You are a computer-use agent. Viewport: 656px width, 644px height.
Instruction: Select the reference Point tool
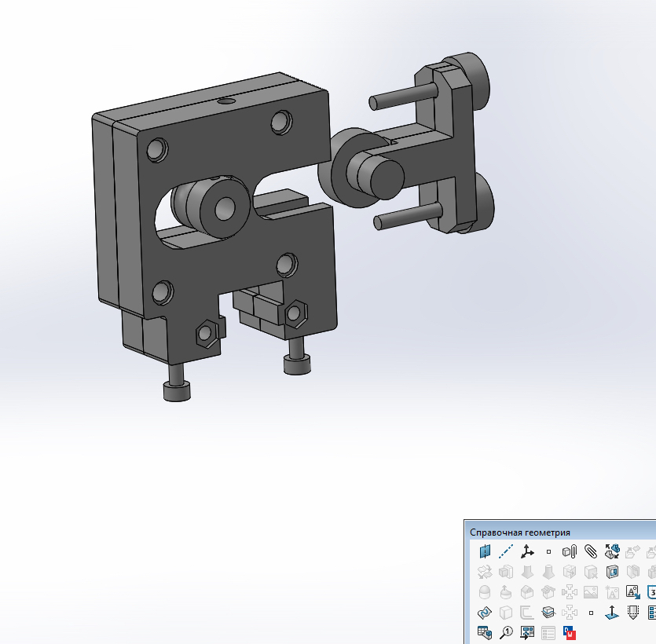[x=548, y=551]
